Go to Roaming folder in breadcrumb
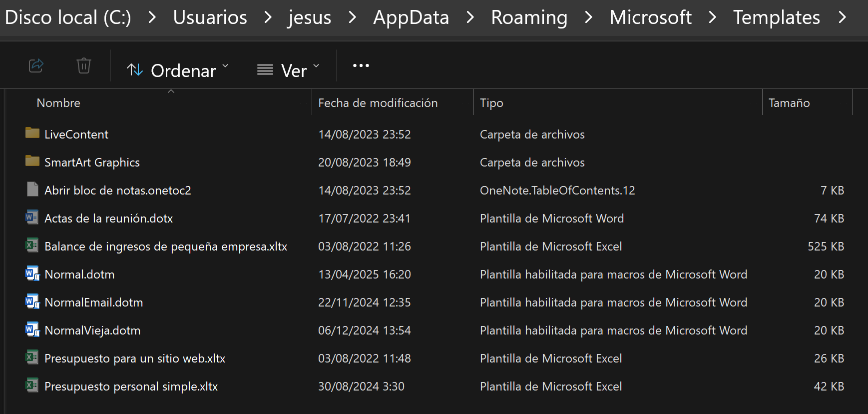Viewport: 868px width, 414px height. (529, 17)
